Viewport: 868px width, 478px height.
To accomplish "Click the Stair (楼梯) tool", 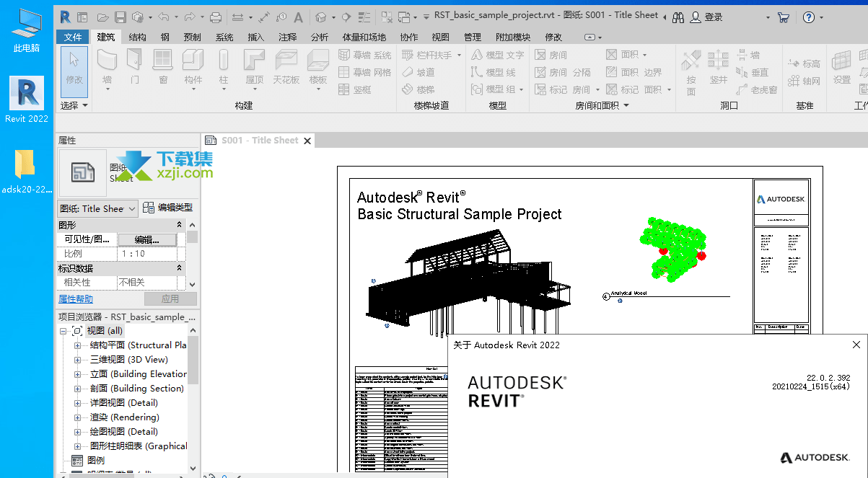I will [418, 89].
